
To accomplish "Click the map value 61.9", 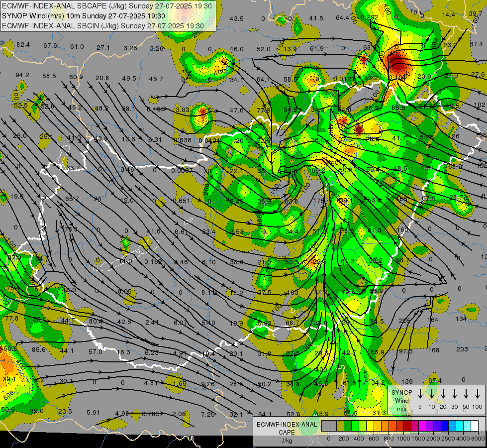I will coord(317,48).
